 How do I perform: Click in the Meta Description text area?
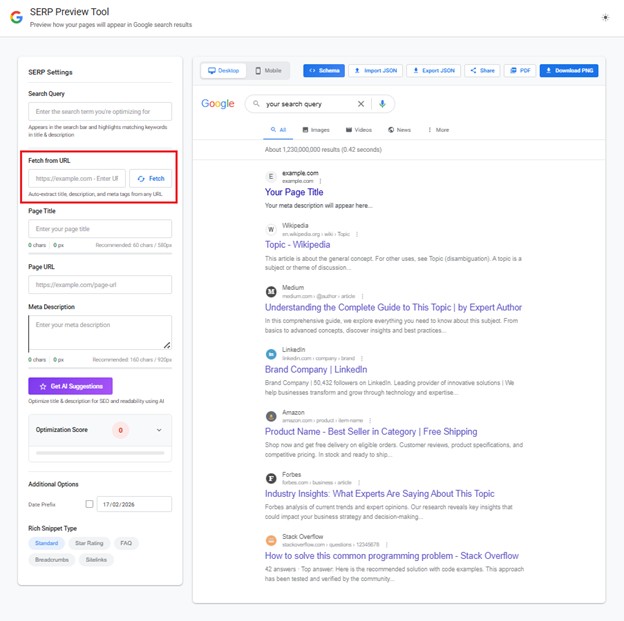pos(99,332)
